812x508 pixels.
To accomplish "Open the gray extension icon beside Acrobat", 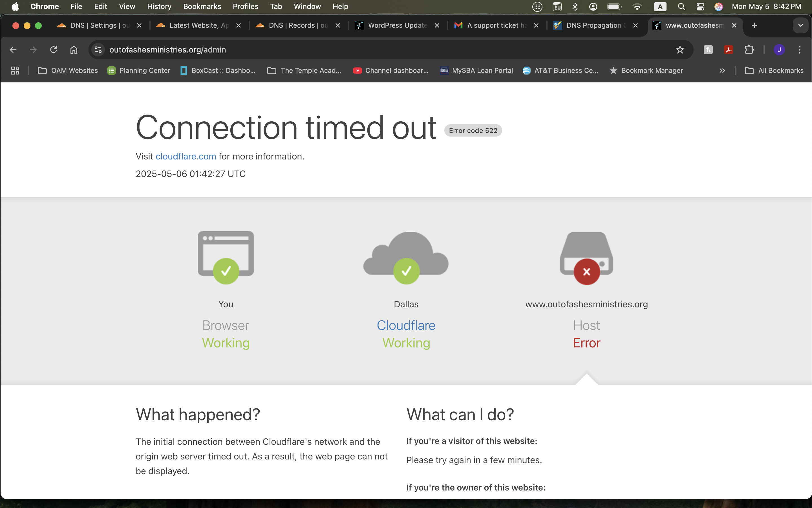I will 708,50.
